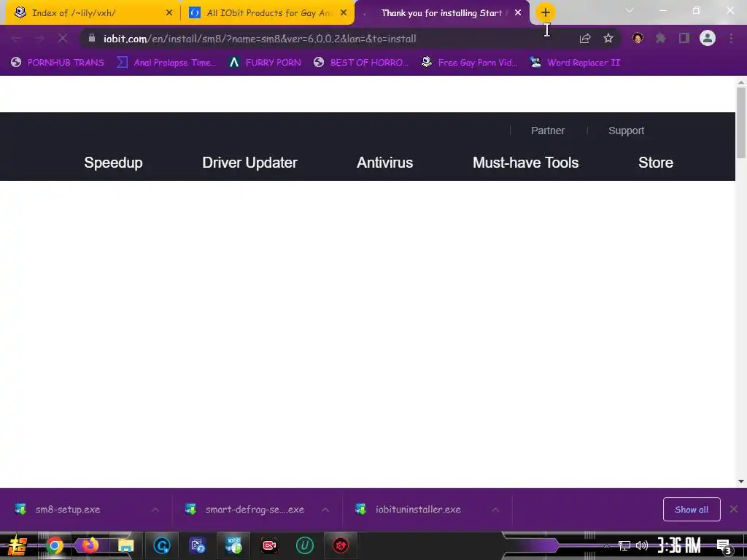Click the Partner link on the IObit header
The image size is (747, 560).
[x=548, y=131]
